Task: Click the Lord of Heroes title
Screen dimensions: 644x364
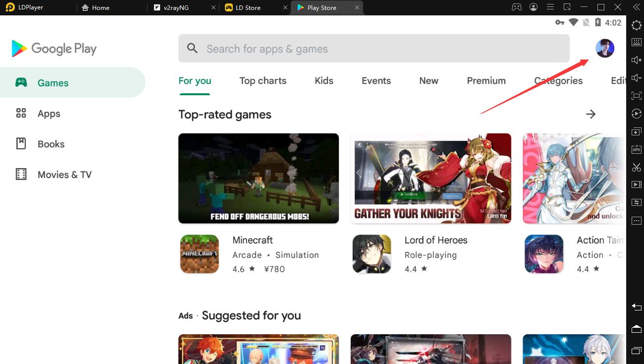Action: [x=436, y=240]
